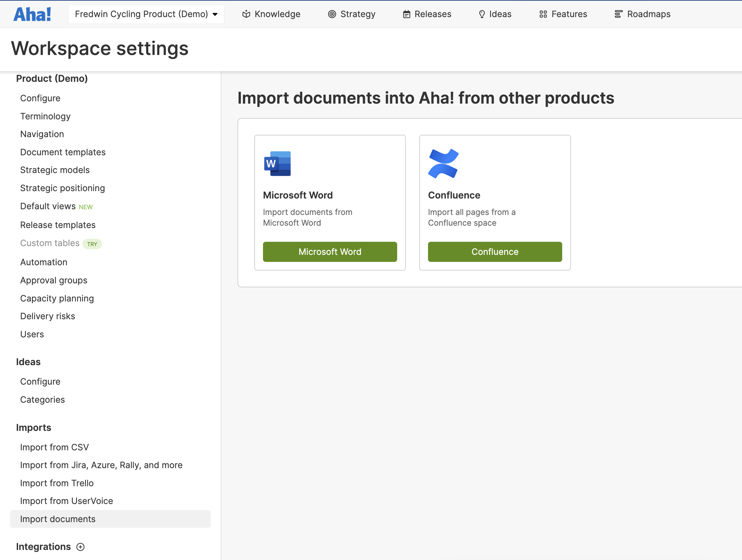Open the Features menu
Screen dimensions: 742x560
[563, 14]
